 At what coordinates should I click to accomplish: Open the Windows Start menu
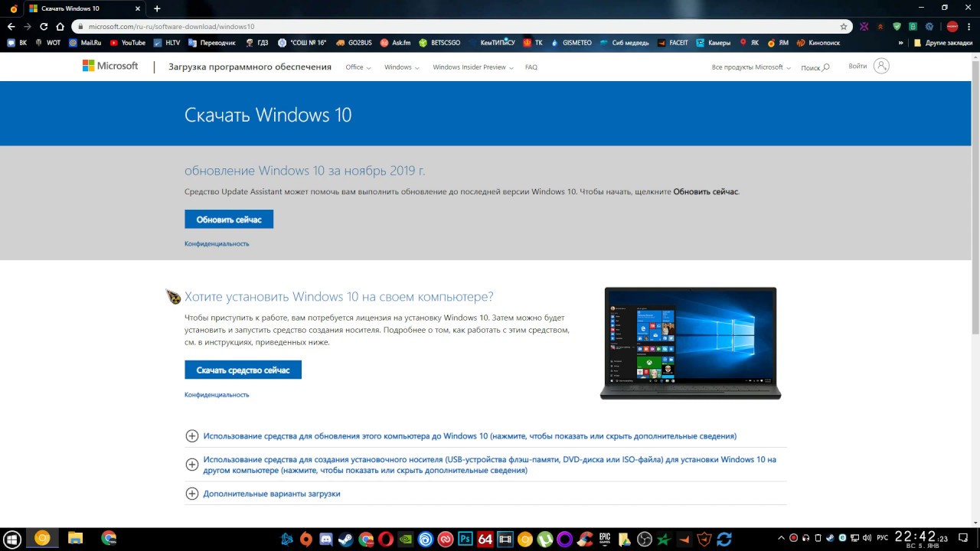pyautogui.click(x=12, y=538)
